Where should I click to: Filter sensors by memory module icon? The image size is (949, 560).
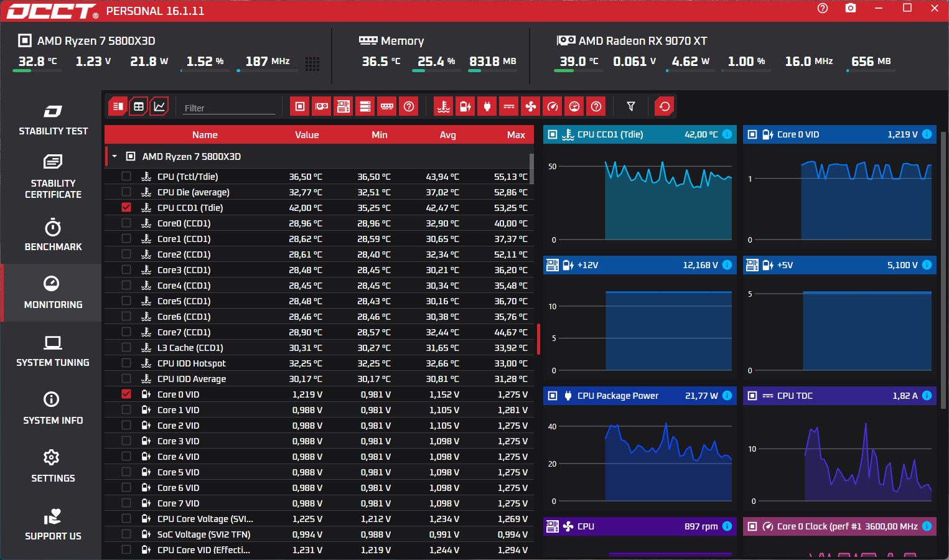click(387, 106)
